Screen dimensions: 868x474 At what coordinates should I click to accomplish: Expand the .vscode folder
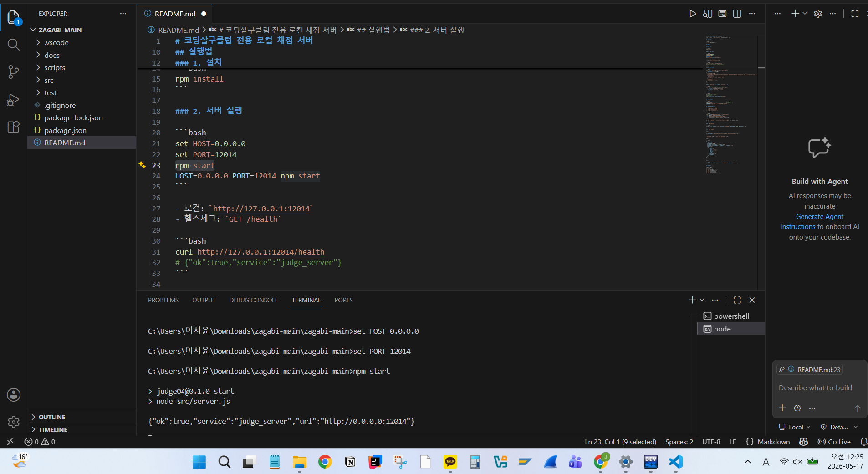coord(82,42)
